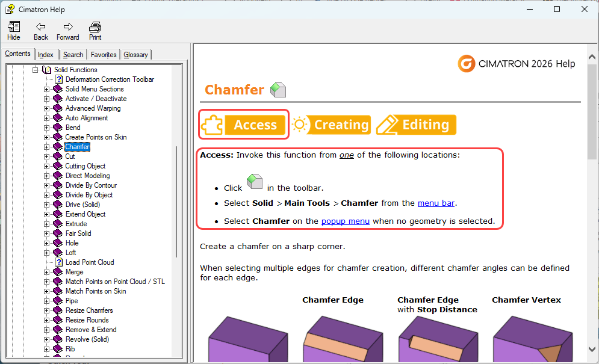Click the Solid Functions open book icon
The height and width of the screenshot is (364, 599).
tap(46, 70)
